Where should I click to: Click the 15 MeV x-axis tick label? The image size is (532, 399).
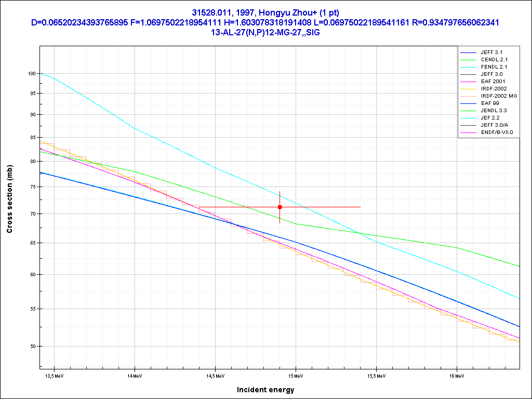(296, 375)
